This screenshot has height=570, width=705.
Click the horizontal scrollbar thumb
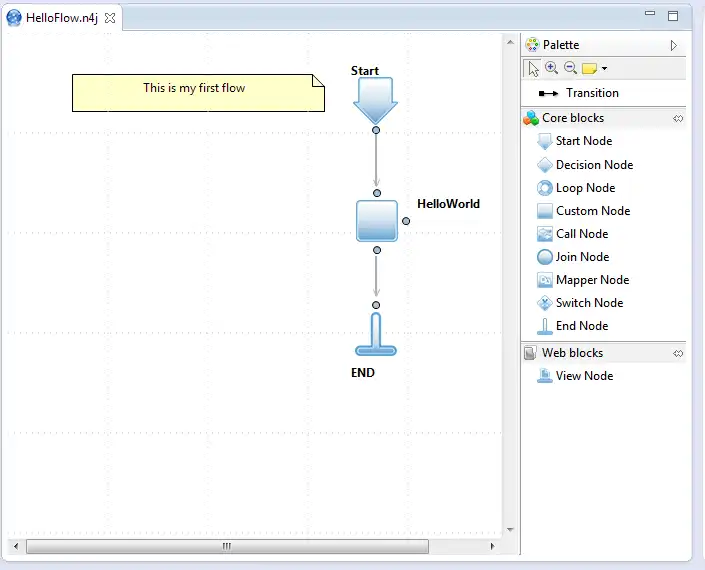coord(227,546)
